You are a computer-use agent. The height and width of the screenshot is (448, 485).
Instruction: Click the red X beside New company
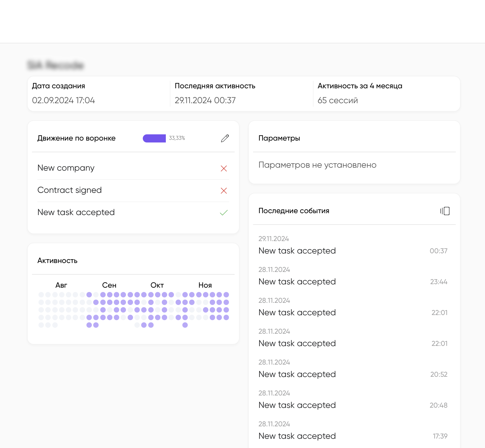pos(224,168)
